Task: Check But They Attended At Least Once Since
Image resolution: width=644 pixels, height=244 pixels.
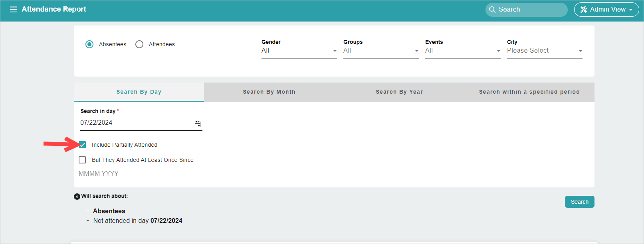Action: coord(82,160)
